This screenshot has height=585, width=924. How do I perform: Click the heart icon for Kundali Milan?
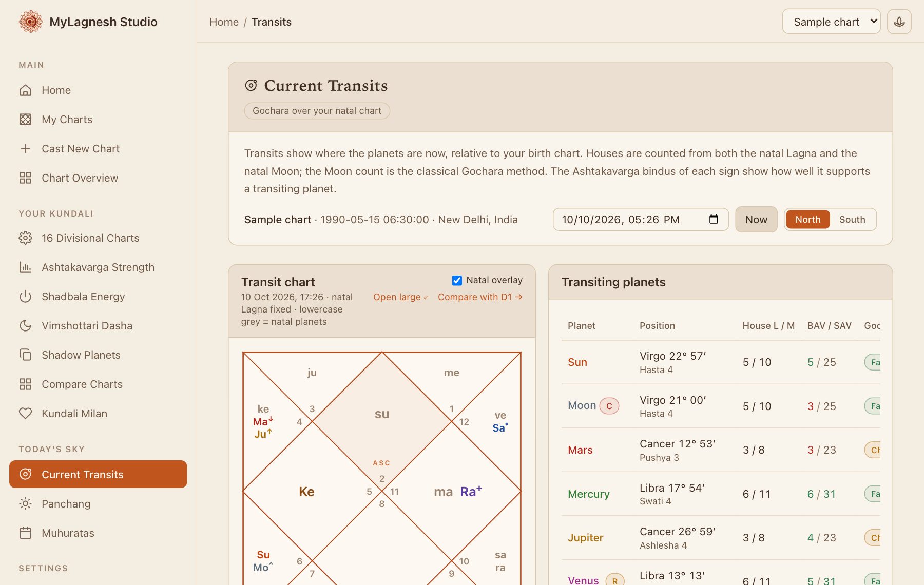click(25, 414)
